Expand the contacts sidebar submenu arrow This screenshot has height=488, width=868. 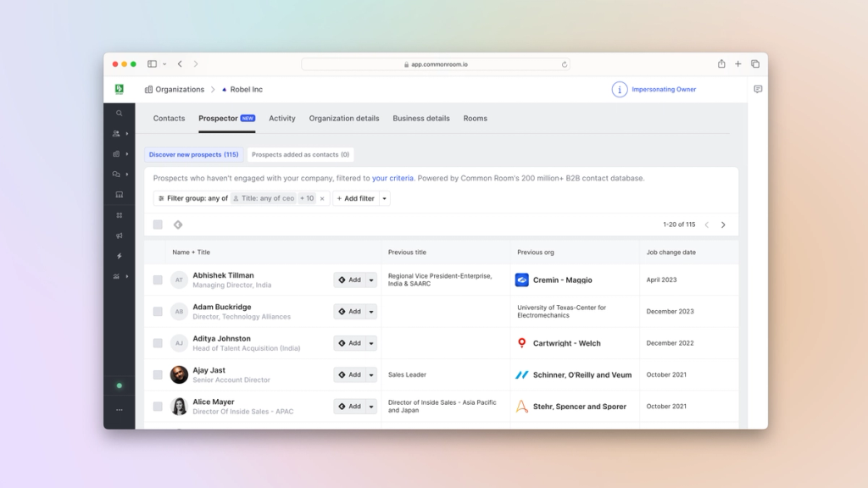127,134
